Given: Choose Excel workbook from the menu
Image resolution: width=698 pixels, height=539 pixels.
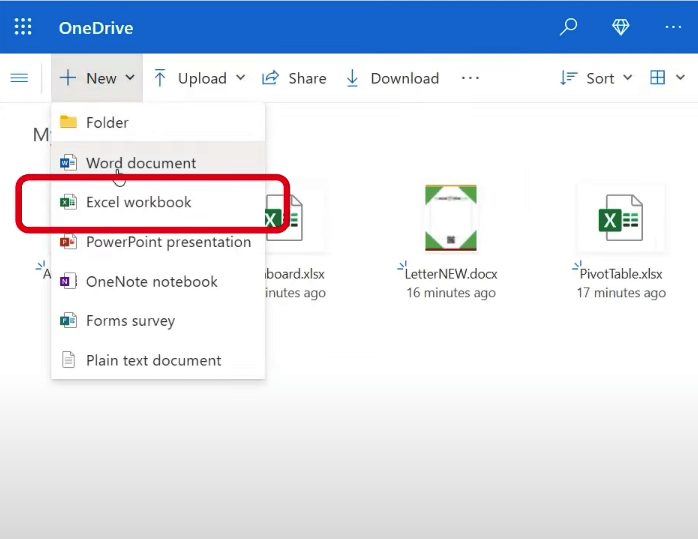Looking at the screenshot, I should click(x=158, y=202).
